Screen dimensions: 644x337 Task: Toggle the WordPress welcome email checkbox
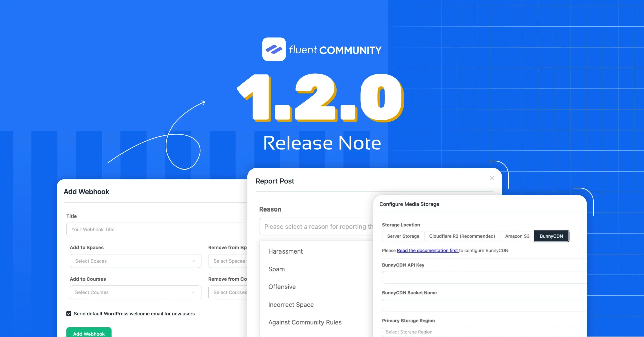click(69, 314)
